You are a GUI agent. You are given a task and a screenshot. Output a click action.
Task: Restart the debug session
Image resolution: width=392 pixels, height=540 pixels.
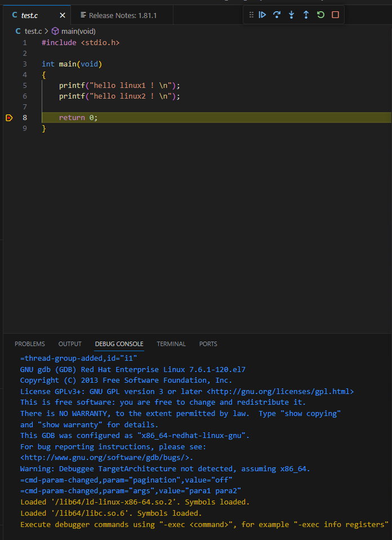click(x=320, y=15)
